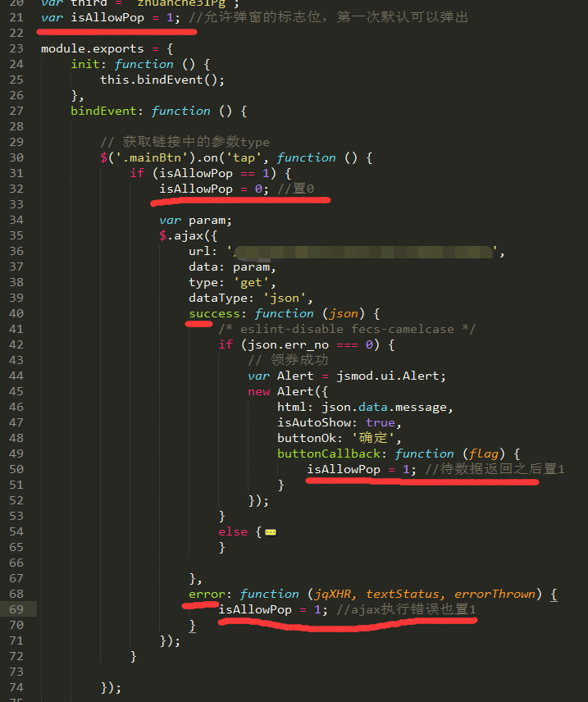The height and width of the screenshot is (702, 588).
Task: Click 'if (isAllowPop == 1) {' condition
Action: pyautogui.click(x=211, y=173)
